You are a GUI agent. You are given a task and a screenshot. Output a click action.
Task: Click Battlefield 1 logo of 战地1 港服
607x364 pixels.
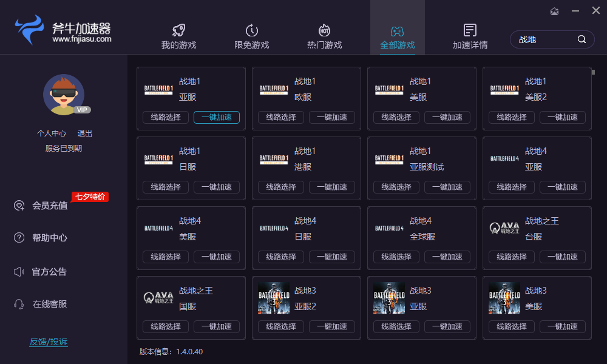274,160
